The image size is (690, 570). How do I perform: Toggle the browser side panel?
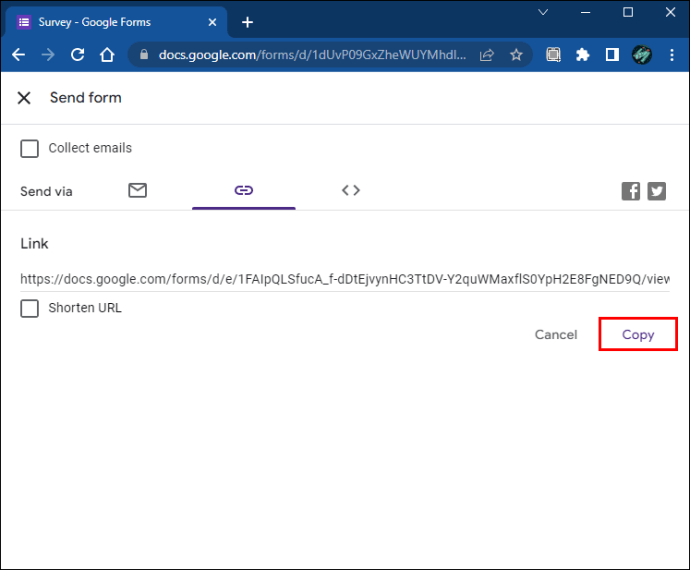[612, 55]
